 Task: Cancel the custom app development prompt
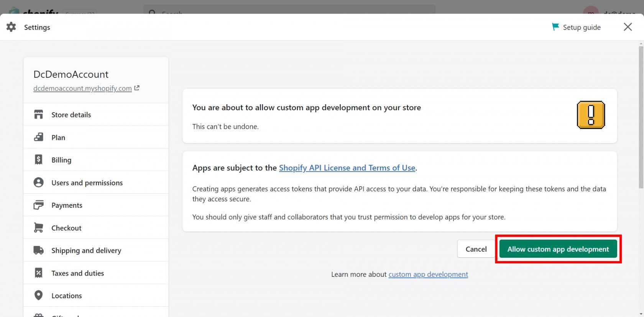point(476,249)
